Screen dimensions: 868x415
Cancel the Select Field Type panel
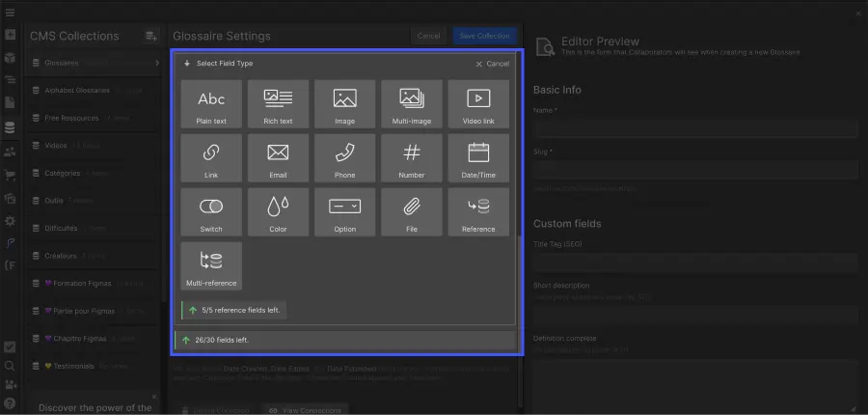point(492,64)
